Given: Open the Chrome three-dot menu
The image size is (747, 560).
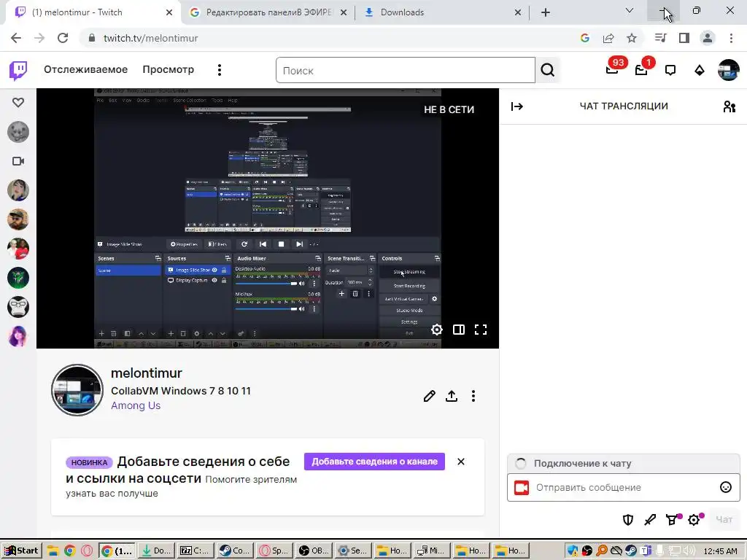Looking at the screenshot, I should click(731, 38).
